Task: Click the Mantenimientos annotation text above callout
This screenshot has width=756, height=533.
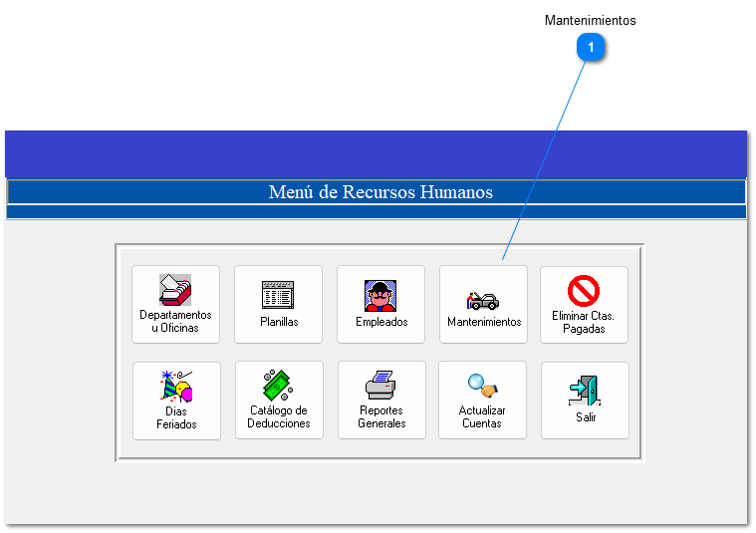Action: (590, 20)
